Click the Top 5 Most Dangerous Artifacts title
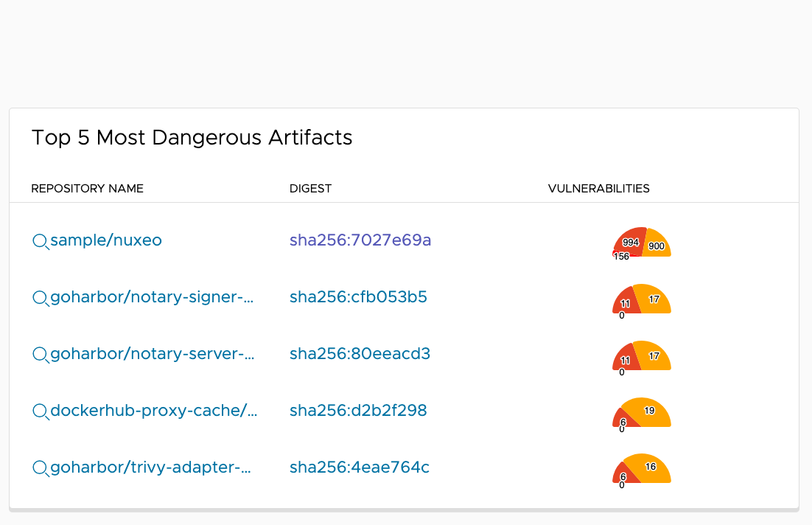 (x=192, y=138)
